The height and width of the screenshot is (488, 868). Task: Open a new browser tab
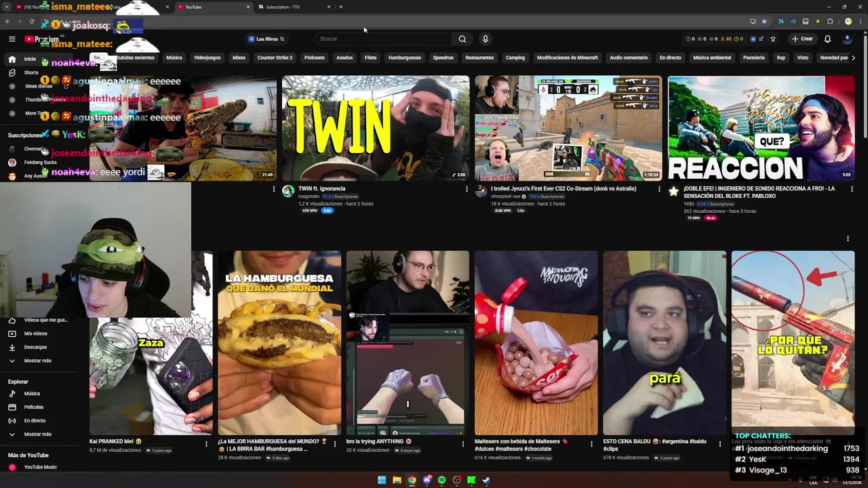coord(340,7)
